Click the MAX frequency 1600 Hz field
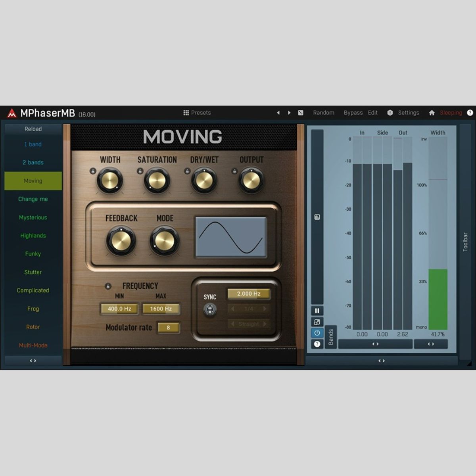476x476 pixels. [x=161, y=309]
